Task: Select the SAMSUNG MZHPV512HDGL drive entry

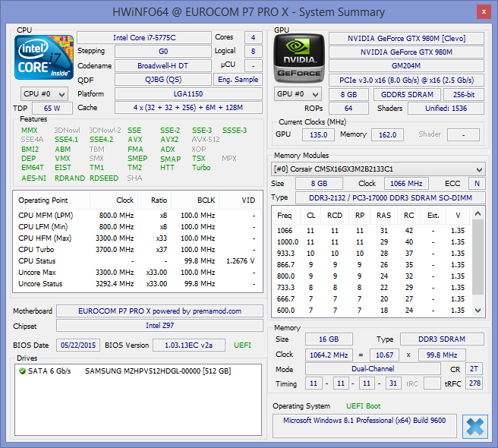Action: coord(138,371)
